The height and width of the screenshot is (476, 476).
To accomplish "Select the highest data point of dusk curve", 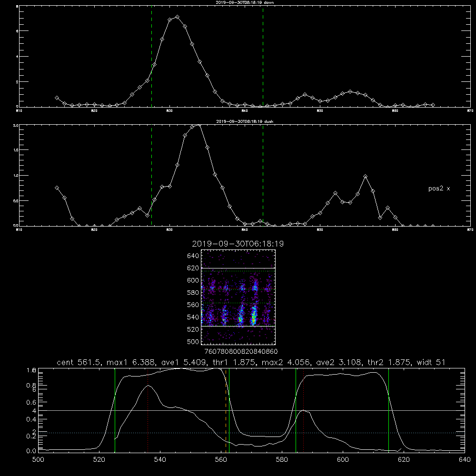I will point(199,125).
